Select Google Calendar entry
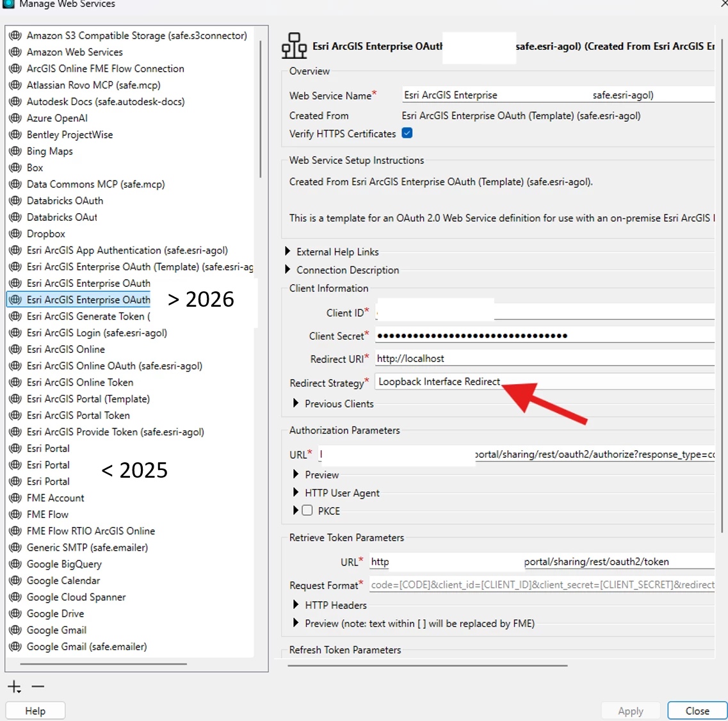This screenshot has height=721, width=728. tap(63, 580)
